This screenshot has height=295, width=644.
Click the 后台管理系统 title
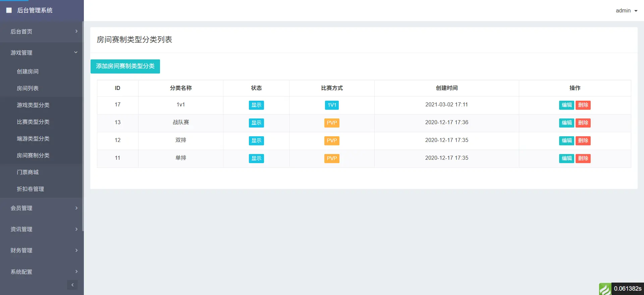pos(35,10)
